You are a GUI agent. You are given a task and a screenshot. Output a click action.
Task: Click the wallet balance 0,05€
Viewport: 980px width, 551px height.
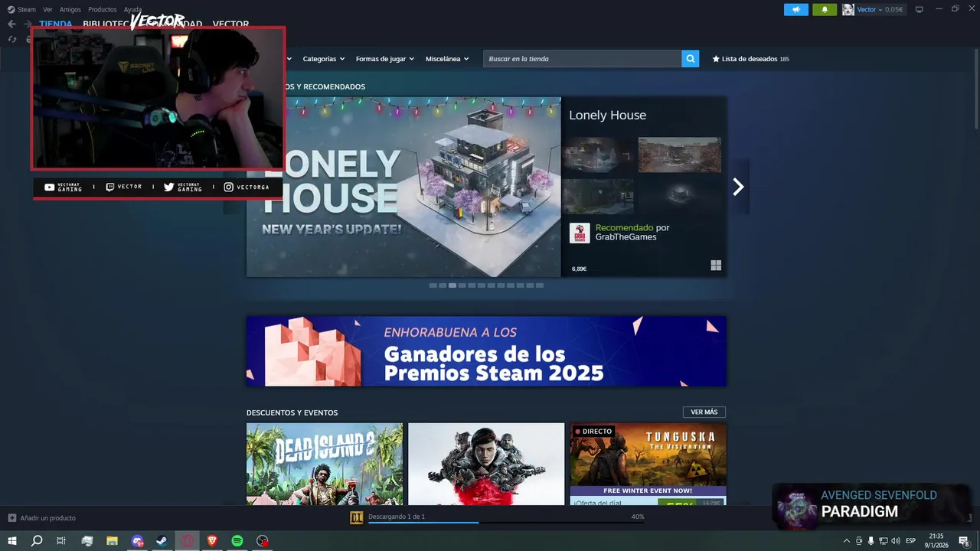tap(893, 9)
